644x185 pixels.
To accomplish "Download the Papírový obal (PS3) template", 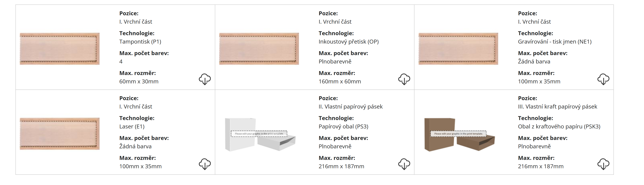I will (404, 164).
